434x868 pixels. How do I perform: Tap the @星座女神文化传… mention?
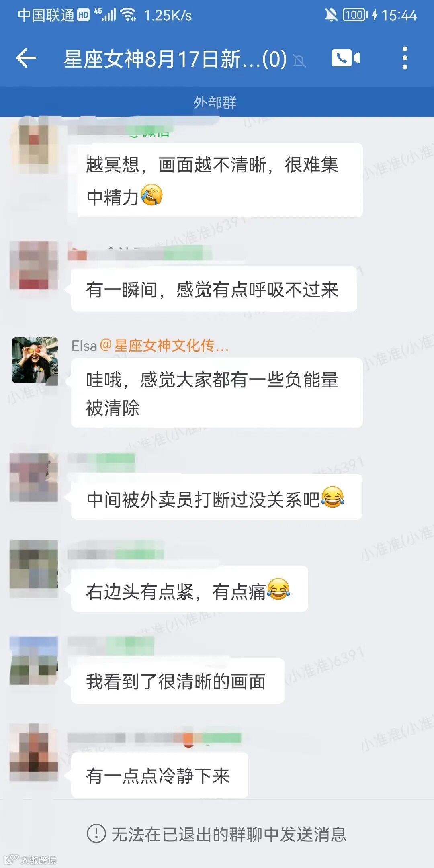(164, 346)
